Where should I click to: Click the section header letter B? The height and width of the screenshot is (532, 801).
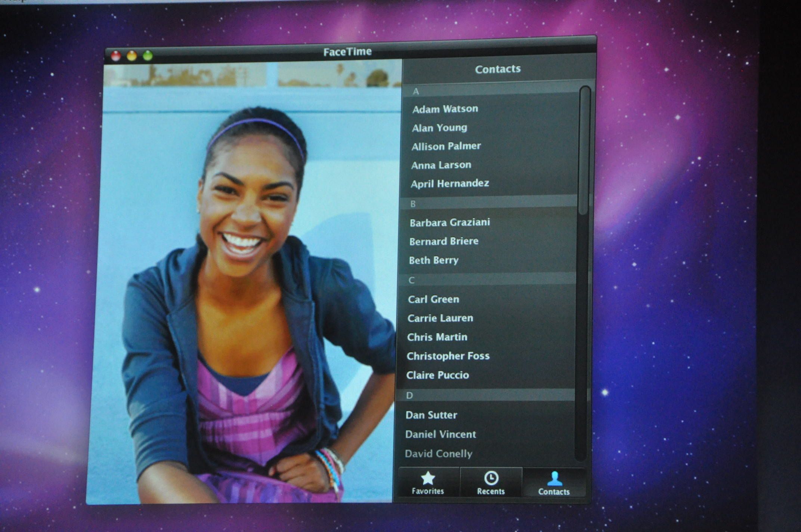coord(413,204)
